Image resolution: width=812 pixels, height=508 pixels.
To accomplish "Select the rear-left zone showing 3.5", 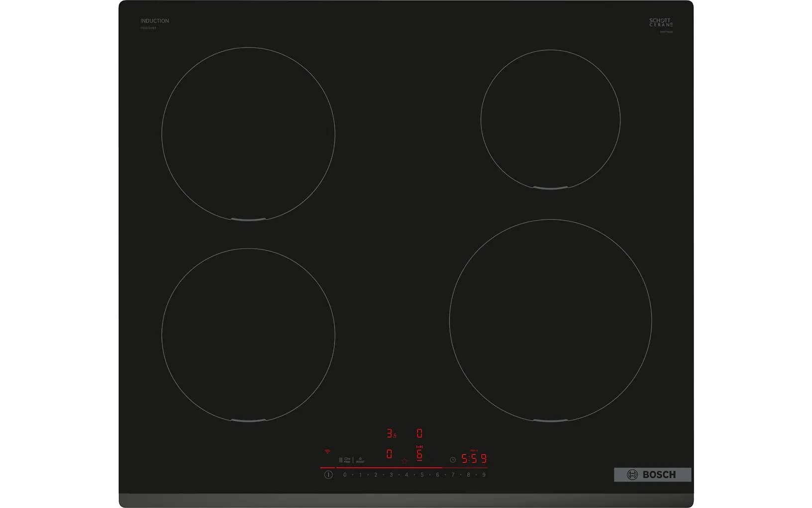I will (x=391, y=434).
